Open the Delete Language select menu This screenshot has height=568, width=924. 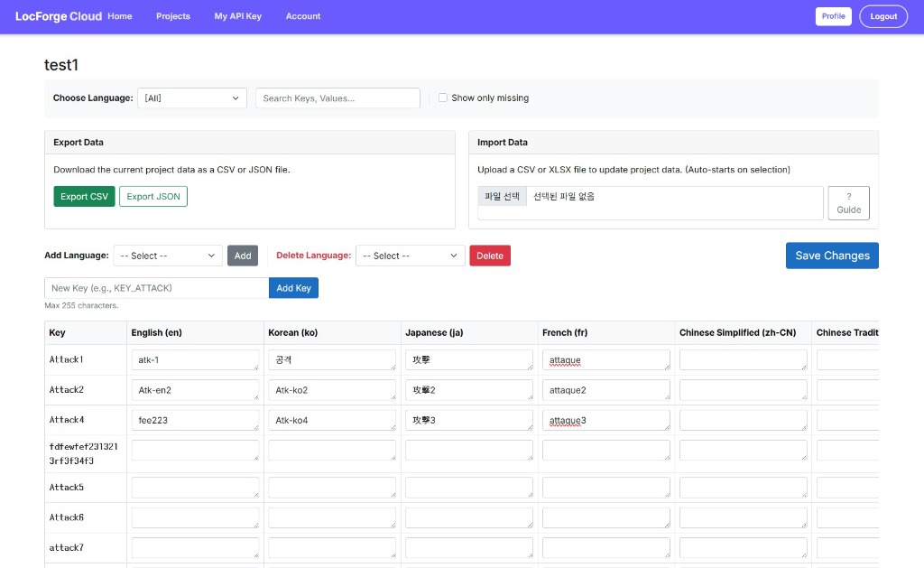pos(410,256)
